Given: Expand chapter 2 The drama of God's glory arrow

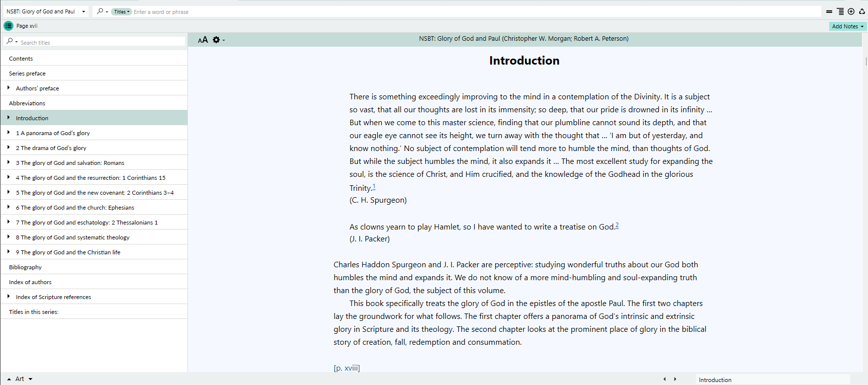Looking at the screenshot, I should (8, 148).
